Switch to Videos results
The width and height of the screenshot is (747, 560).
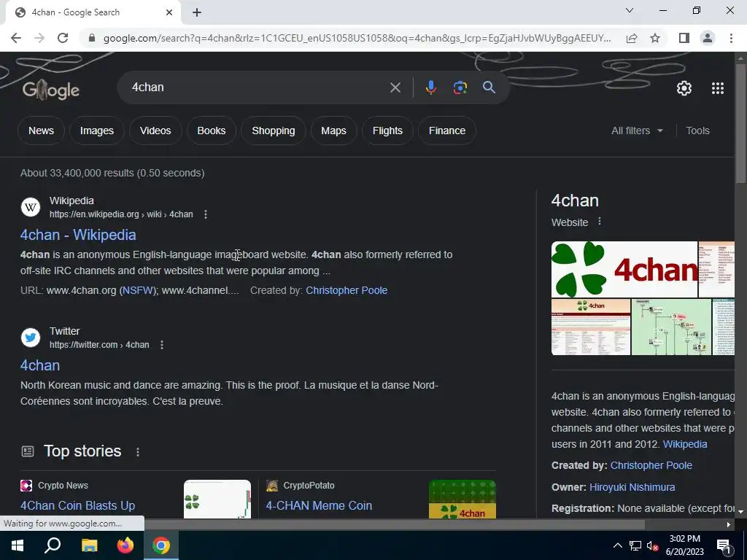point(155,131)
